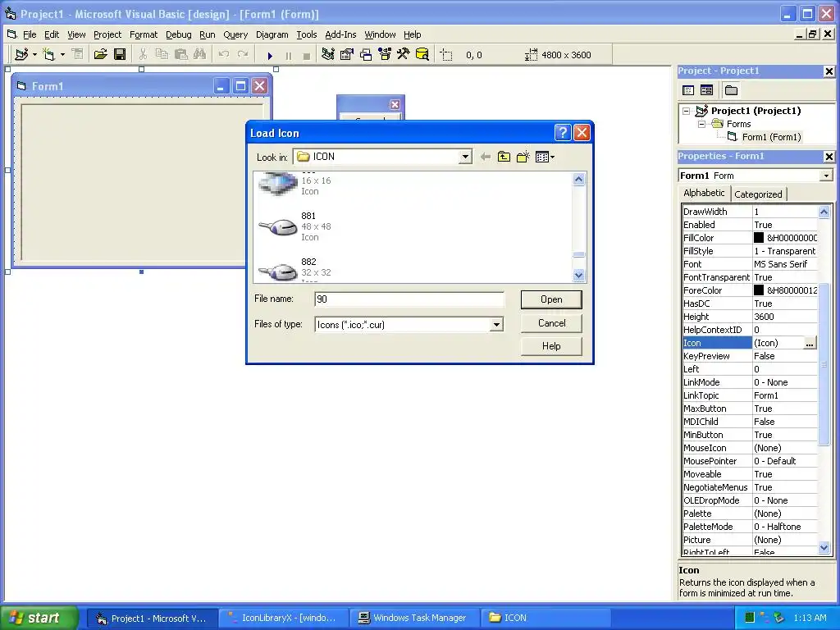Go back in Load Icon dialog
This screenshot has height=630, width=840.
[x=486, y=157]
